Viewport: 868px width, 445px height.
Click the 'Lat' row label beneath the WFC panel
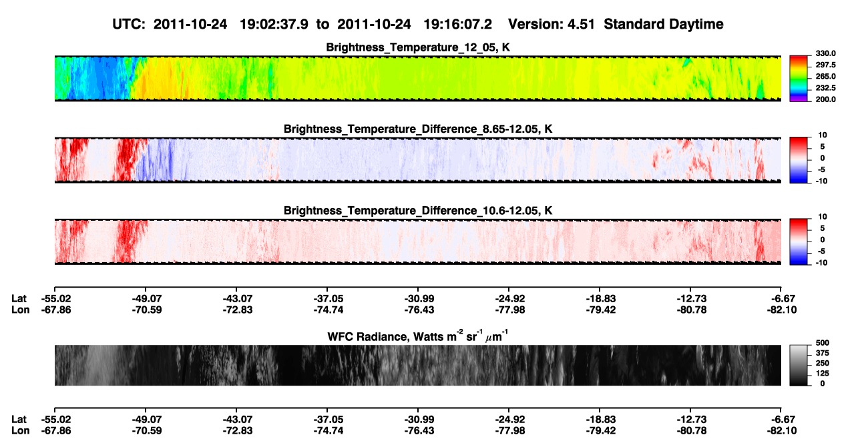click(19, 420)
